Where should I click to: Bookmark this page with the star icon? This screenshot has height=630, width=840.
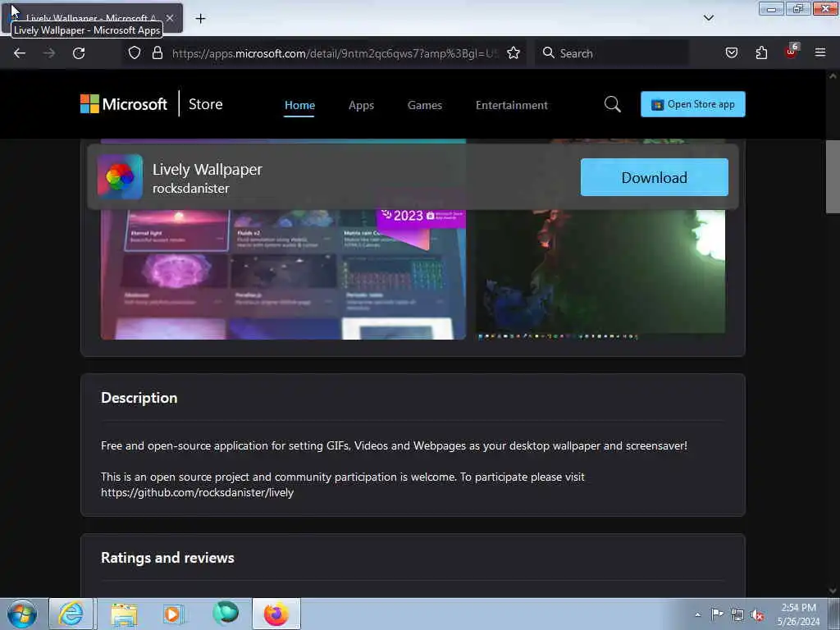[514, 52]
